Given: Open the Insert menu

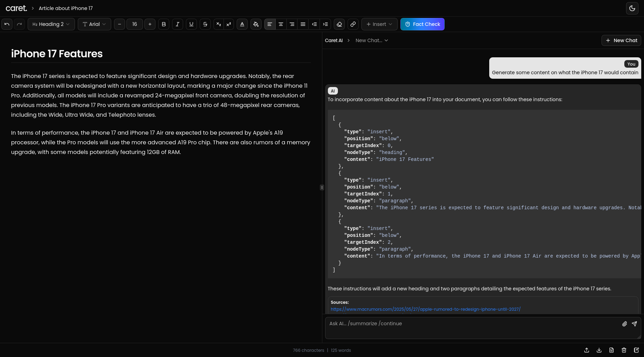Looking at the screenshot, I should click(x=379, y=24).
